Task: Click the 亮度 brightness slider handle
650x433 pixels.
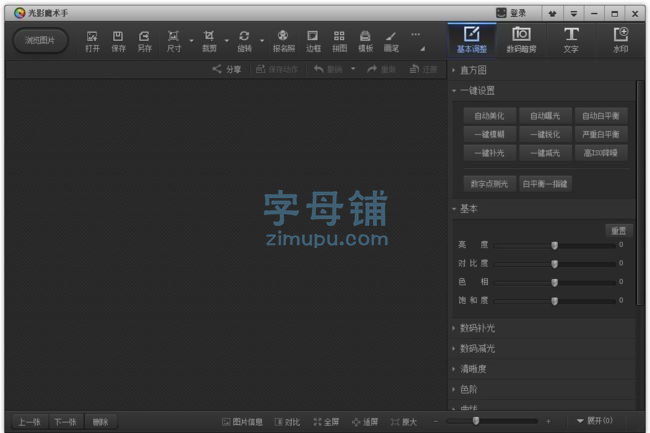Action: 554,245
